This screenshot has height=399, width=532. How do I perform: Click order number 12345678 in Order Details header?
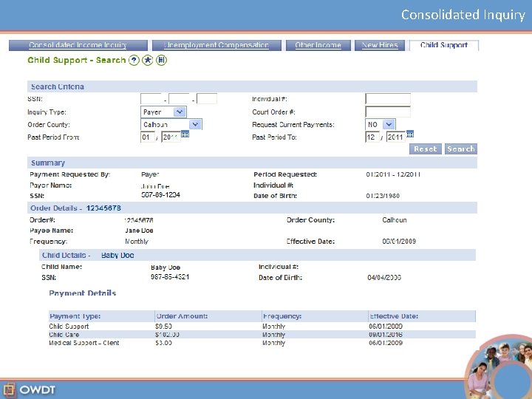pyautogui.click(x=103, y=208)
